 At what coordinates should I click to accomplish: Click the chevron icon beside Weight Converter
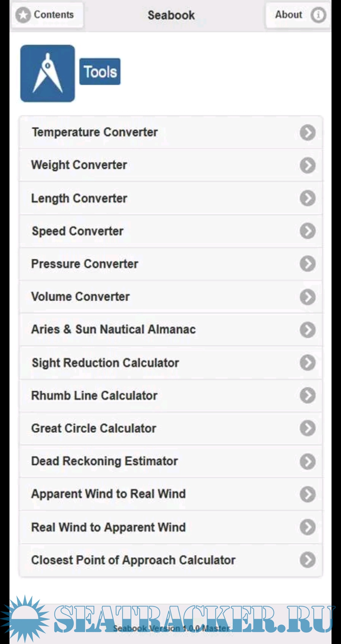308,165
